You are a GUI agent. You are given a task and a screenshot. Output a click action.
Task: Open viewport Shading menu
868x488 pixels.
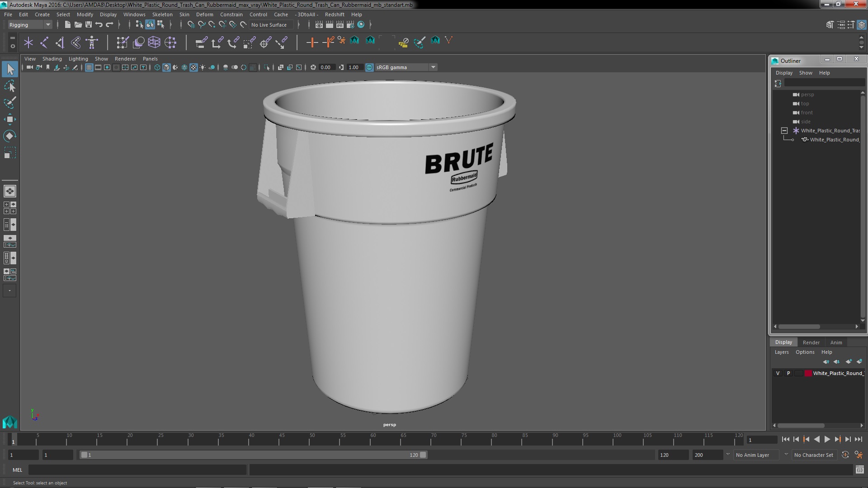[x=52, y=59]
